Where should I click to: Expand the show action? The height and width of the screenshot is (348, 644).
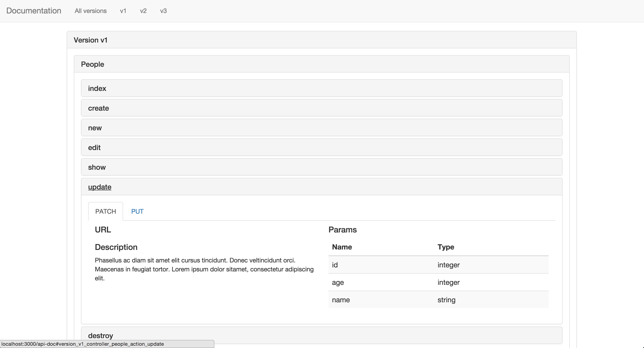coord(97,167)
